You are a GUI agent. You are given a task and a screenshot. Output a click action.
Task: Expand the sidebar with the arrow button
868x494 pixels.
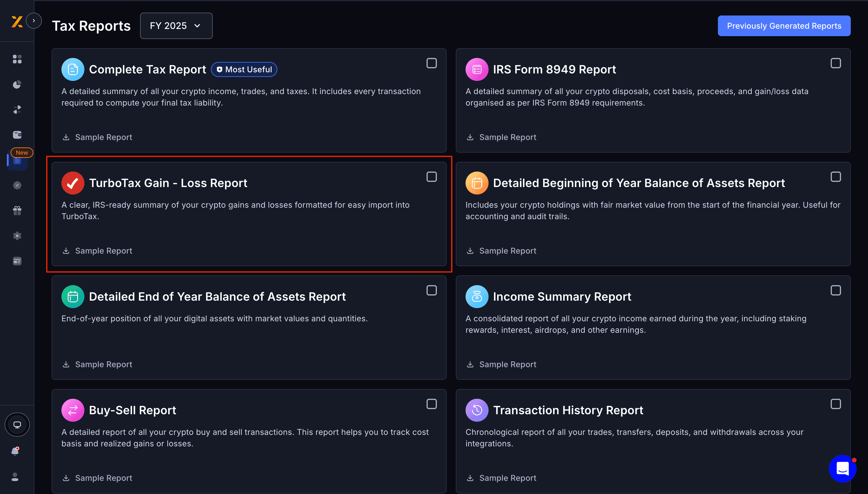(34, 21)
